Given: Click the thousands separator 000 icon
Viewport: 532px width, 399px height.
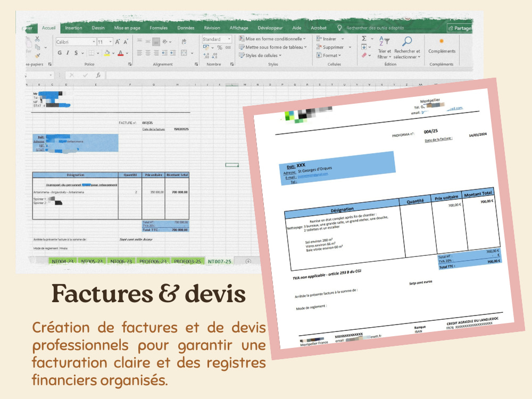Looking at the screenshot, I should [x=228, y=47].
